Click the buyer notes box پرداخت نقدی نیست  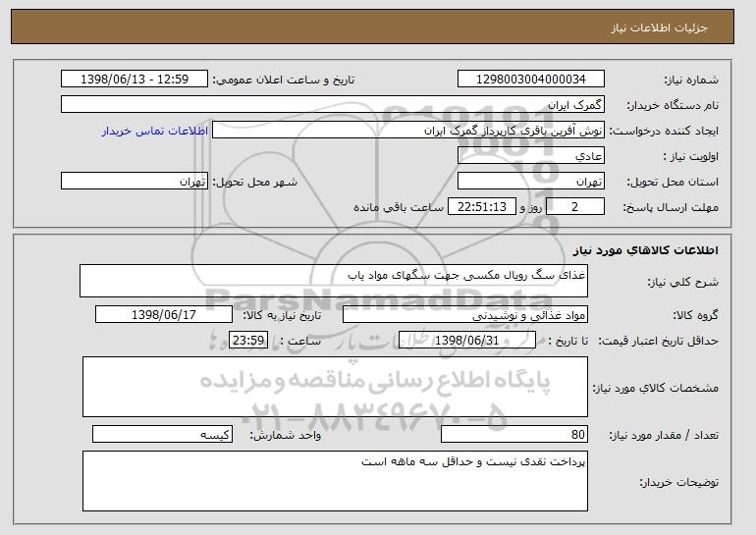click(x=335, y=481)
